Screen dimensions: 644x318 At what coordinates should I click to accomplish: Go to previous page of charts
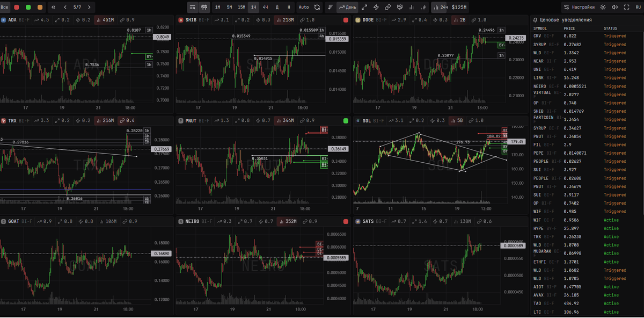65,8
